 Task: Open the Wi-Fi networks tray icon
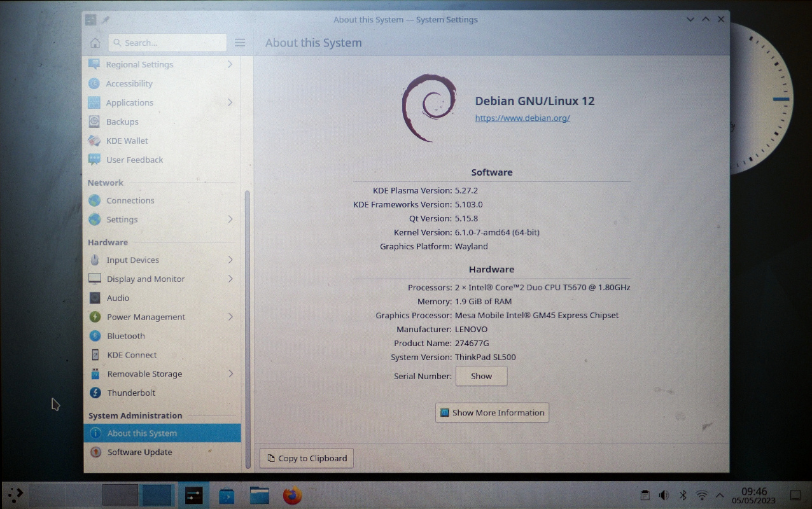tap(702, 495)
